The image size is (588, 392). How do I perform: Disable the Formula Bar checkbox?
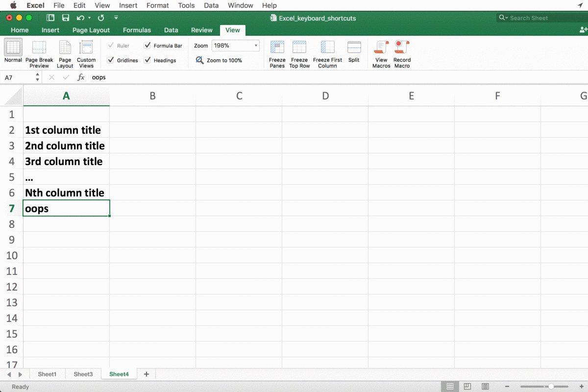(147, 46)
